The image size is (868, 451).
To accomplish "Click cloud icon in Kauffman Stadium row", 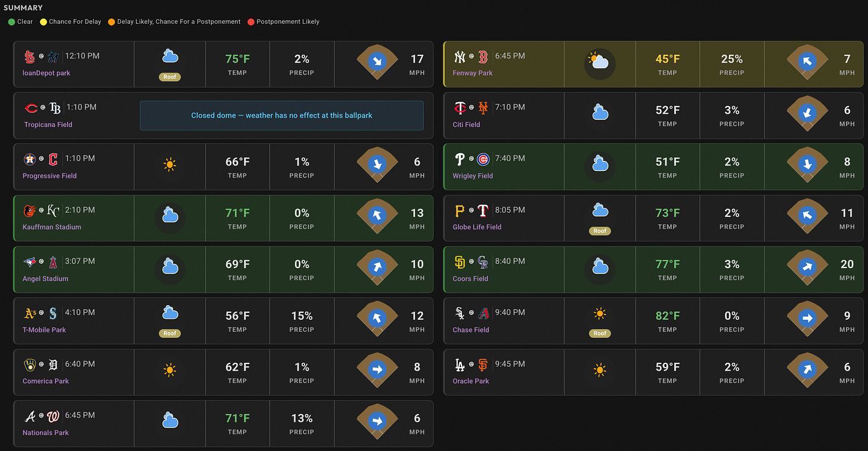I will coord(170,216).
